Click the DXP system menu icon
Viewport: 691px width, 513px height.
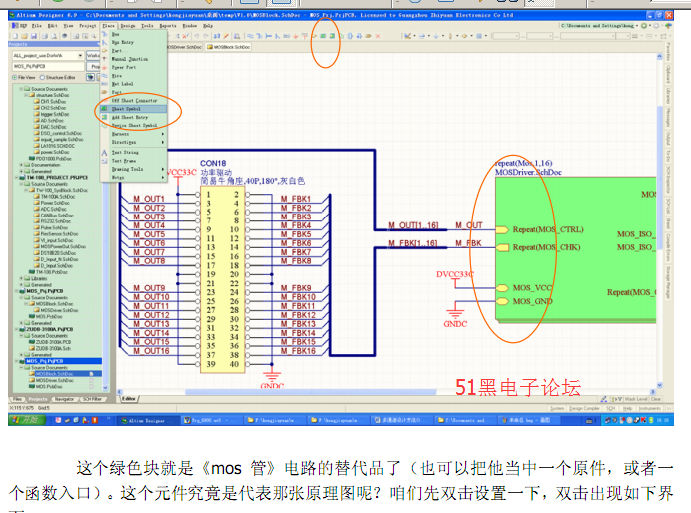coord(20,26)
